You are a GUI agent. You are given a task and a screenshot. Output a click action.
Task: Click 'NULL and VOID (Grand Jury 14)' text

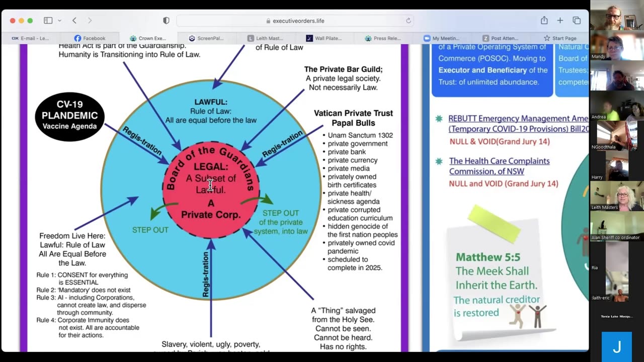pos(504,184)
